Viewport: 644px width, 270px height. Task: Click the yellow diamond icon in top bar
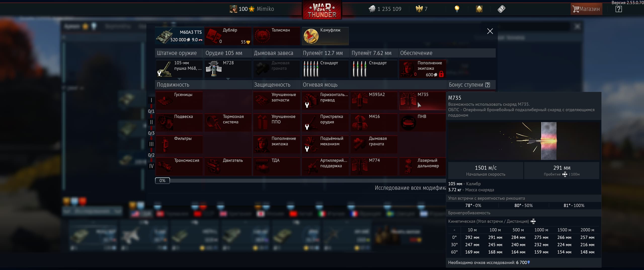coord(479,9)
